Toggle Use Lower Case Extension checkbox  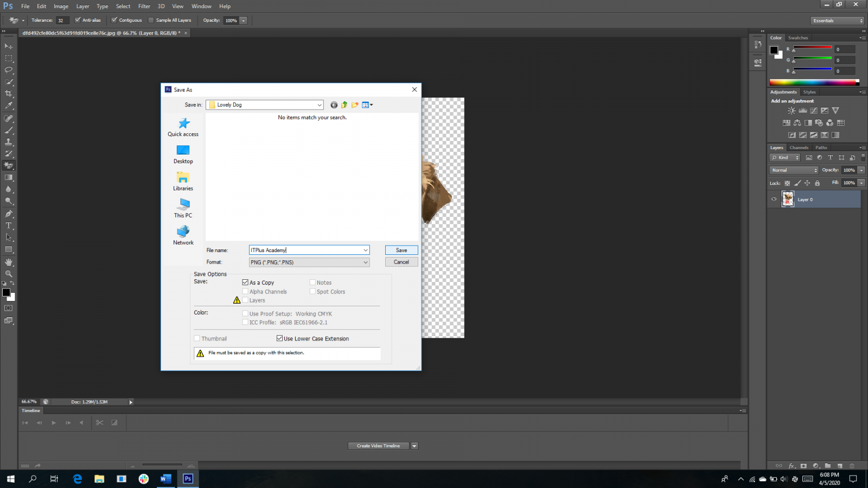(279, 338)
